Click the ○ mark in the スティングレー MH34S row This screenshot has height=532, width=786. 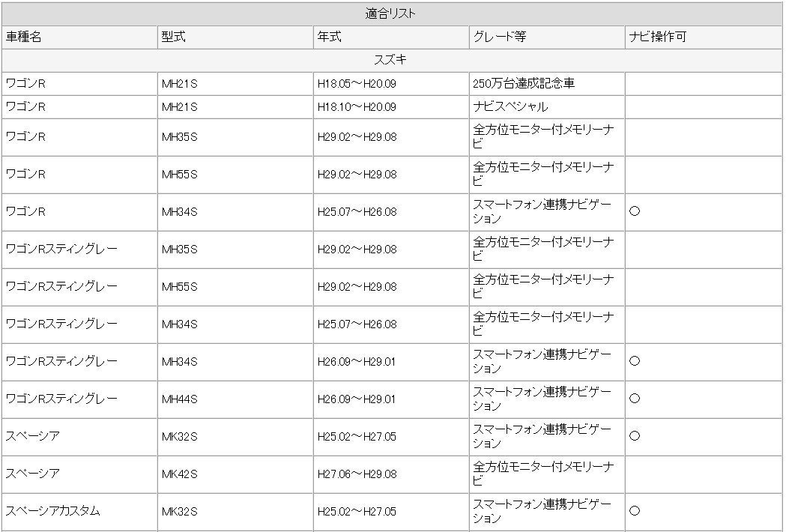pyautogui.click(x=635, y=361)
